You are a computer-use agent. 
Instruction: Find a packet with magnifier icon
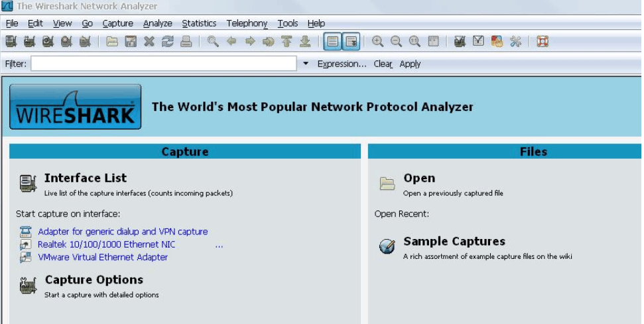click(213, 42)
